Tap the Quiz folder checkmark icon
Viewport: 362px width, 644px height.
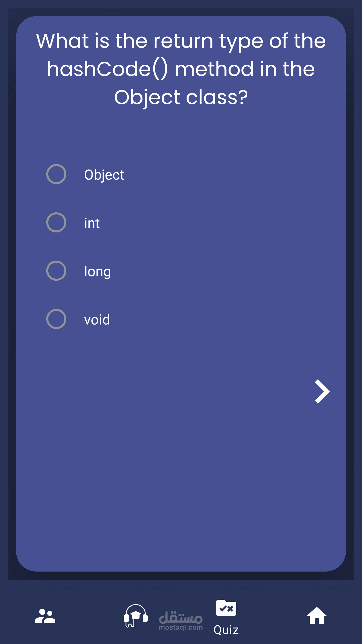pos(226,608)
